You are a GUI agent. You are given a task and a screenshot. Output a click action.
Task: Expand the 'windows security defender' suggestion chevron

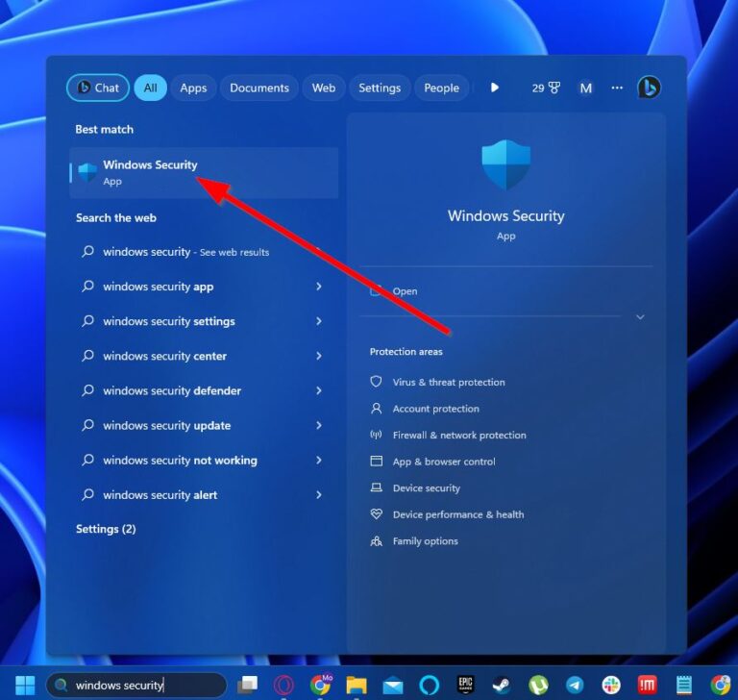[318, 390]
